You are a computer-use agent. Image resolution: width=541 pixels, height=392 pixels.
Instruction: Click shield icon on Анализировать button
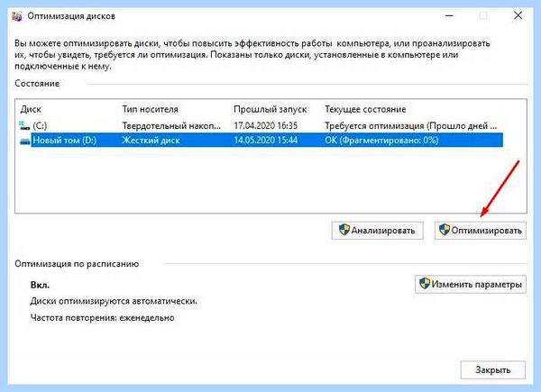click(344, 230)
